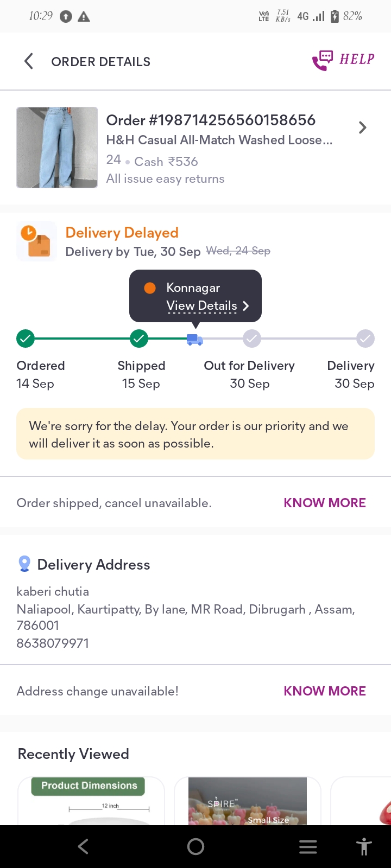
Task: Open View Details for Konnagar location
Action: (207, 306)
